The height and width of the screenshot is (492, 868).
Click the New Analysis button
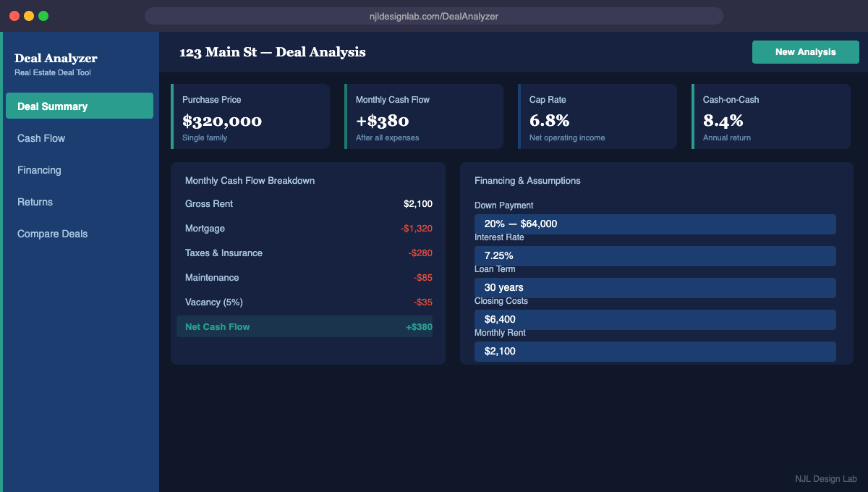[x=806, y=52]
